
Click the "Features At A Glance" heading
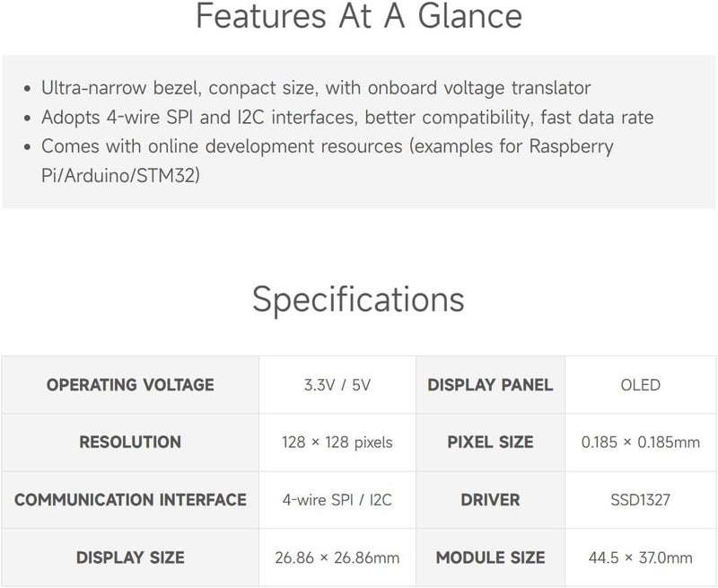(358, 16)
